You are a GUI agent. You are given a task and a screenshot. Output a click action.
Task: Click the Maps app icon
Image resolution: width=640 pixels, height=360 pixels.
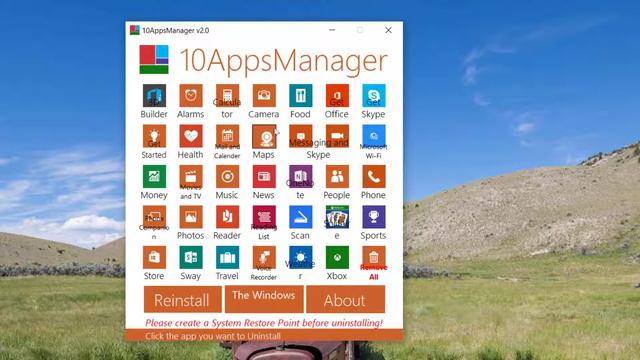(x=264, y=136)
